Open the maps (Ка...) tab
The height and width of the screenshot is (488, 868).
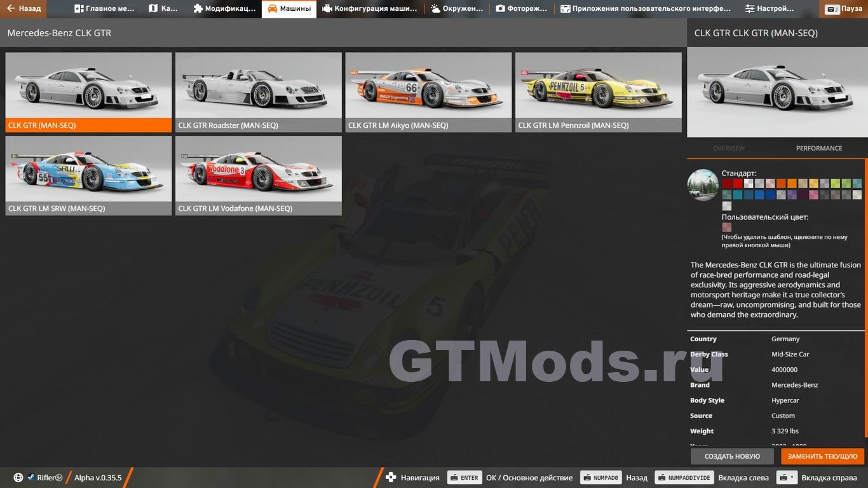click(x=164, y=9)
